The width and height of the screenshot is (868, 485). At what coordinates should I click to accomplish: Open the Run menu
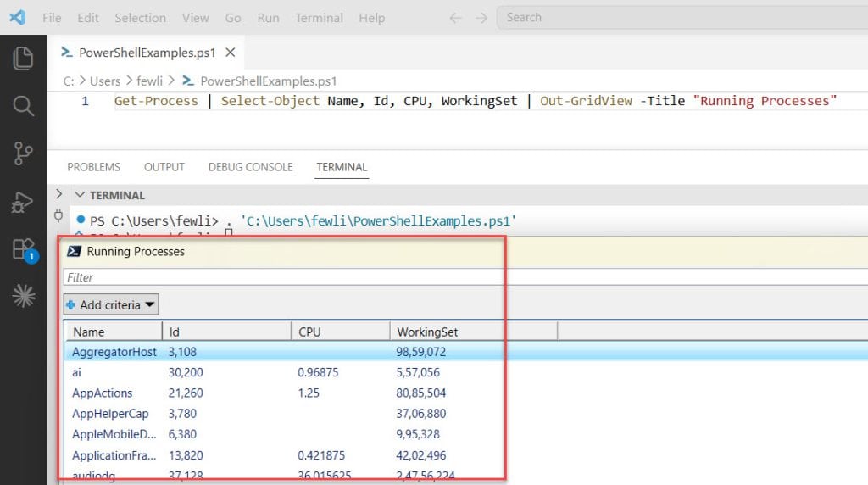click(268, 18)
